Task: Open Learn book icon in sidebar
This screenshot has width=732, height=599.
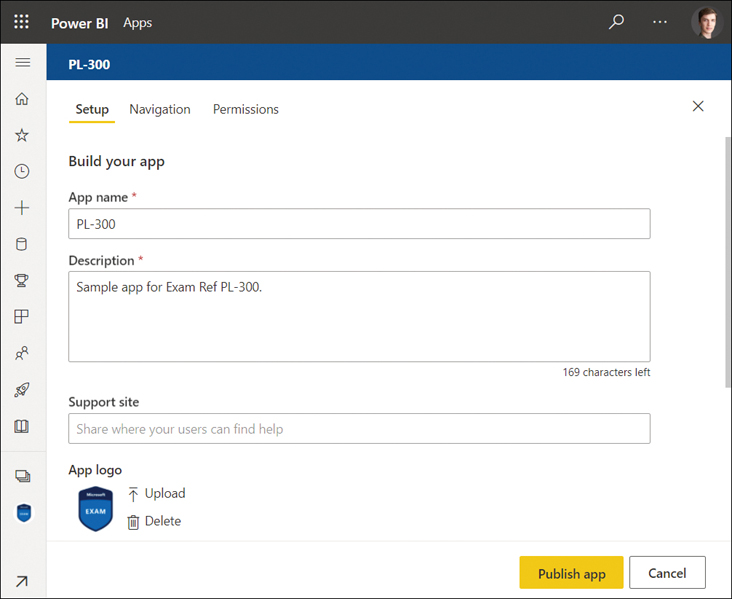Action: (x=22, y=426)
